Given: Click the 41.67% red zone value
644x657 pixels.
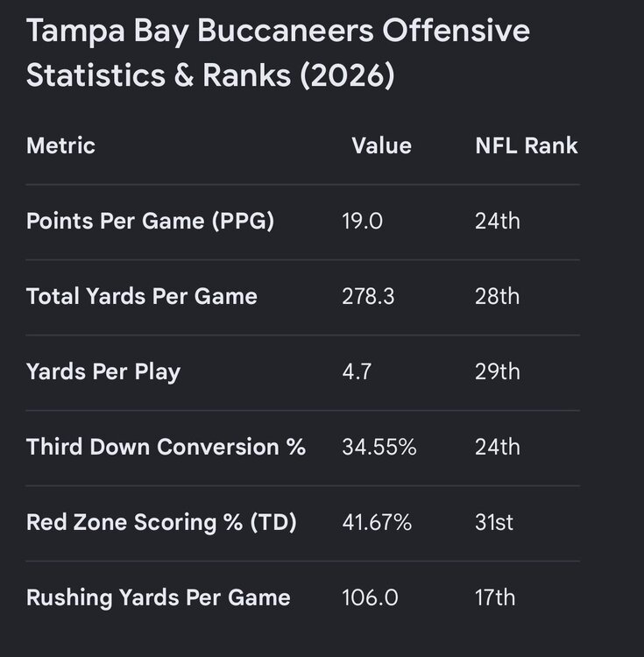Looking at the screenshot, I should (x=377, y=522).
